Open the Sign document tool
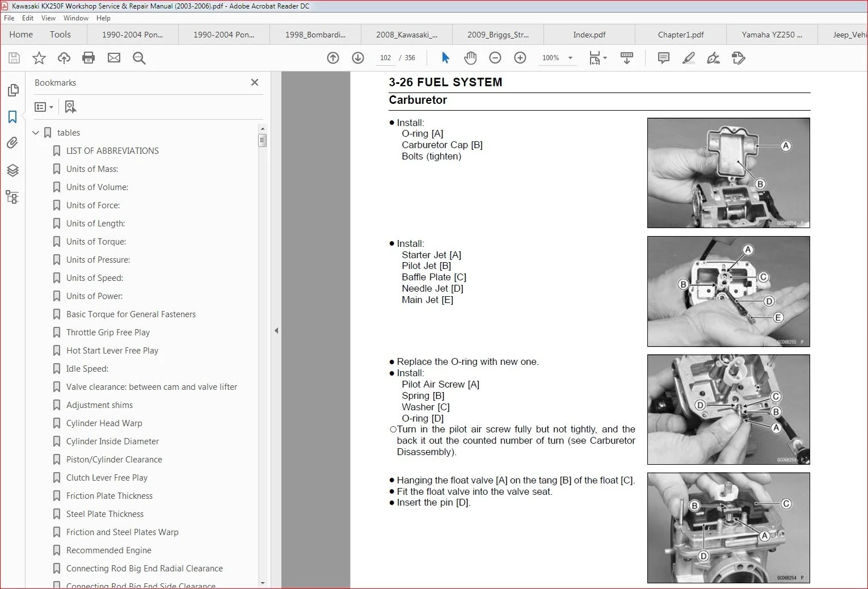The width and height of the screenshot is (868, 589). click(714, 58)
